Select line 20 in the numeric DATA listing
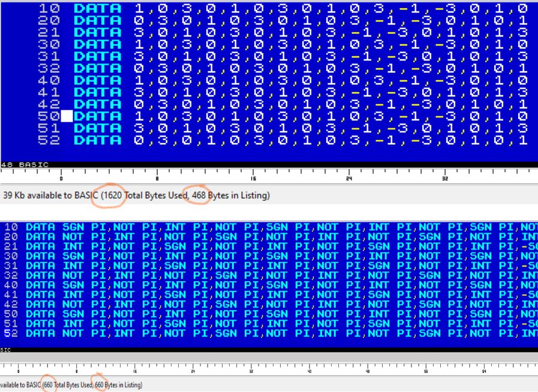The width and height of the screenshot is (538, 392). tap(283, 20)
